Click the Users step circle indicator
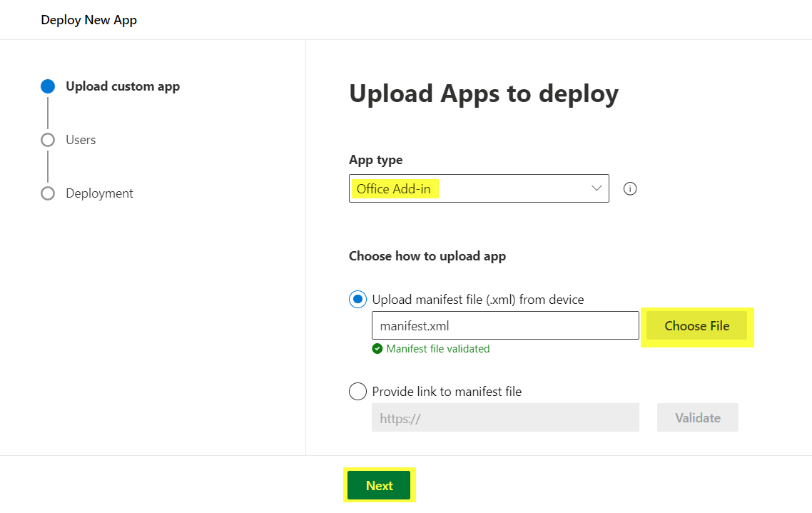 pyautogui.click(x=48, y=140)
